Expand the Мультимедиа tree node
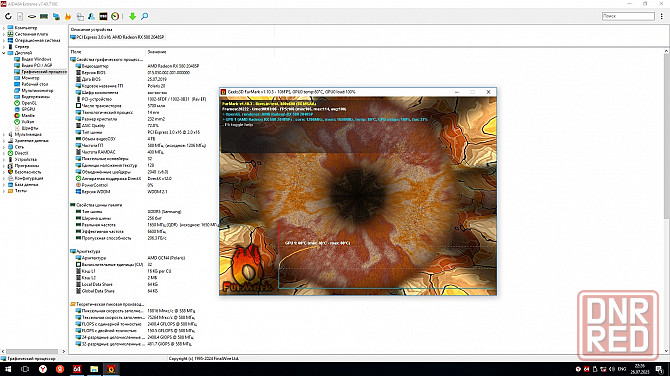The width and height of the screenshot is (670, 376). click(4, 135)
